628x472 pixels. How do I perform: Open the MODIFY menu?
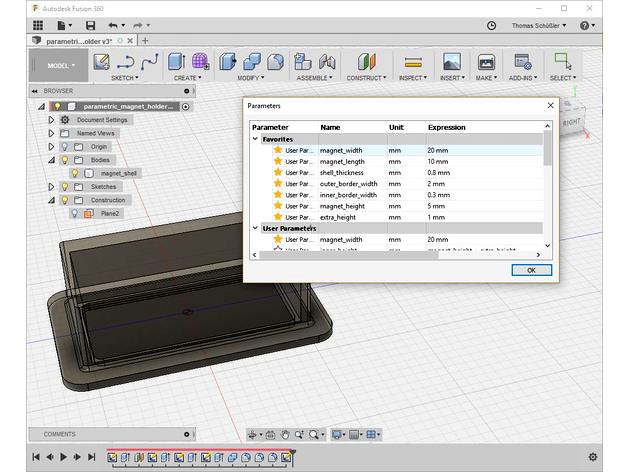coord(251,78)
